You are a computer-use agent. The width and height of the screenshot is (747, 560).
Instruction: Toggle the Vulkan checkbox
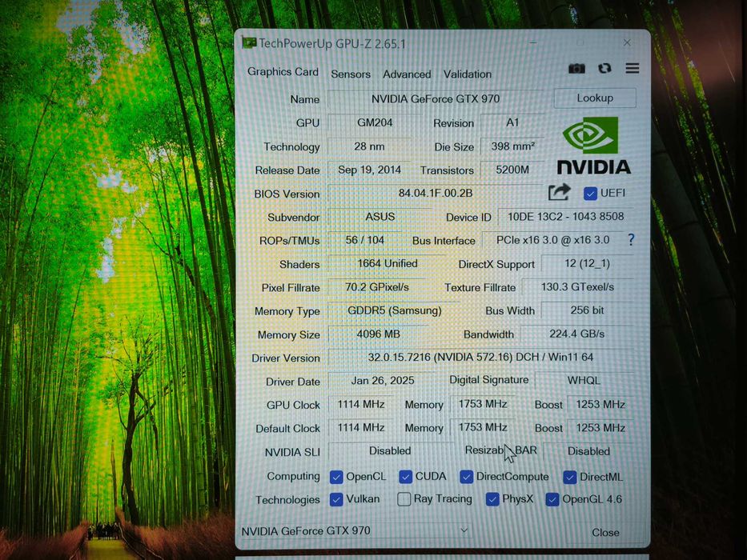point(336,499)
